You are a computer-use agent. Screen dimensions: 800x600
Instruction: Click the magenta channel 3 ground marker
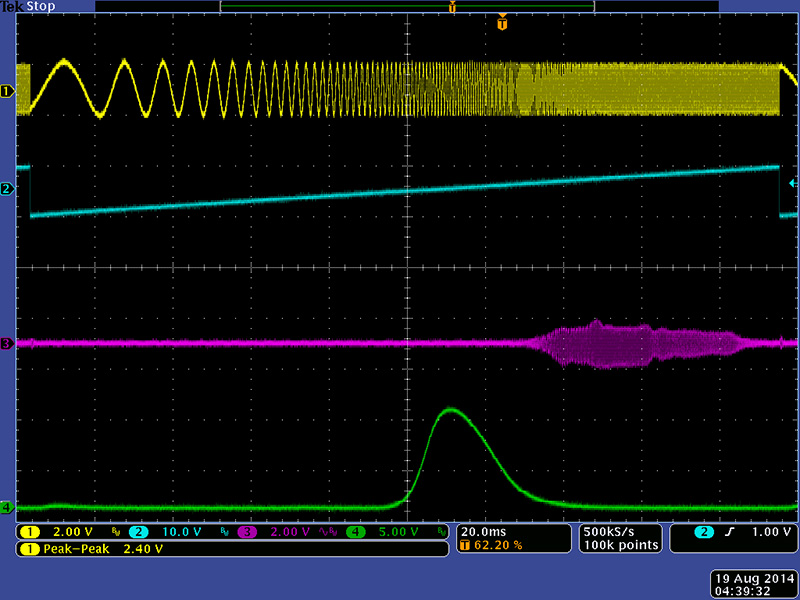(x=8, y=344)
